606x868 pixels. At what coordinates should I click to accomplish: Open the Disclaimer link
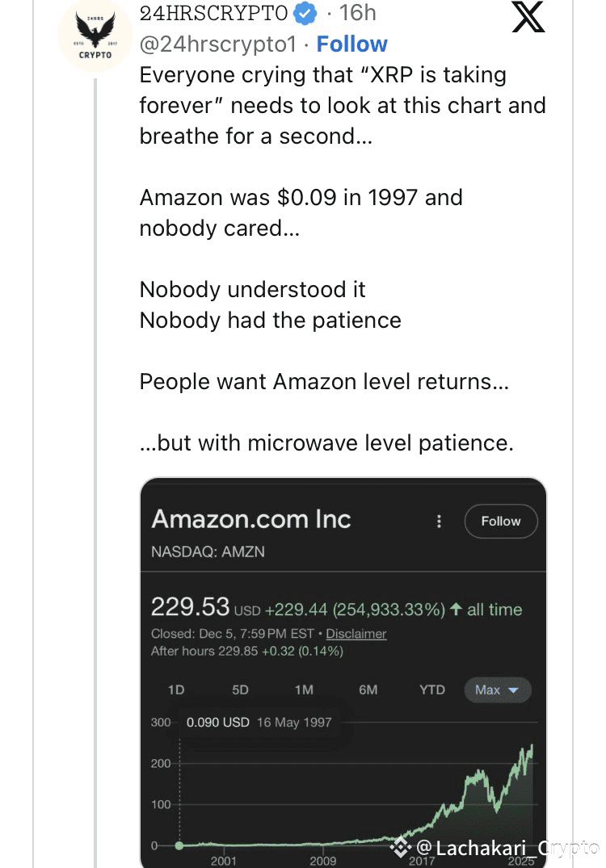(356, 634)
